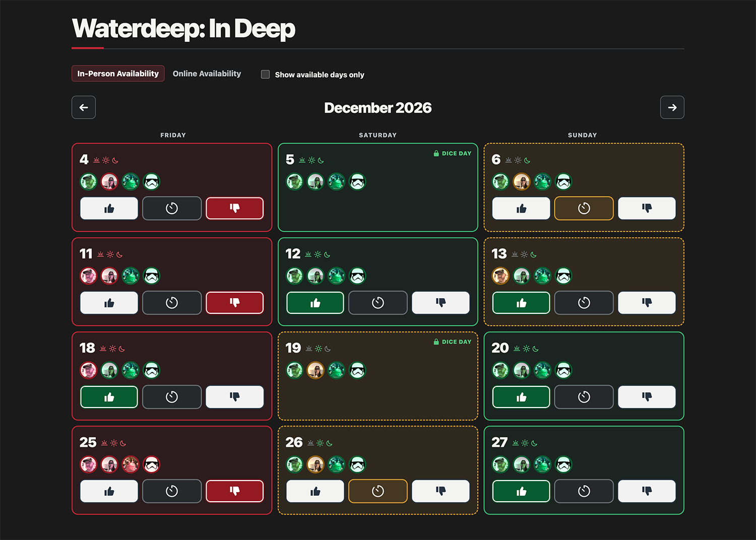This screenshot has height=540, width=756.
Task: Switch to the Online Availability tab
Action: (207, 74)
